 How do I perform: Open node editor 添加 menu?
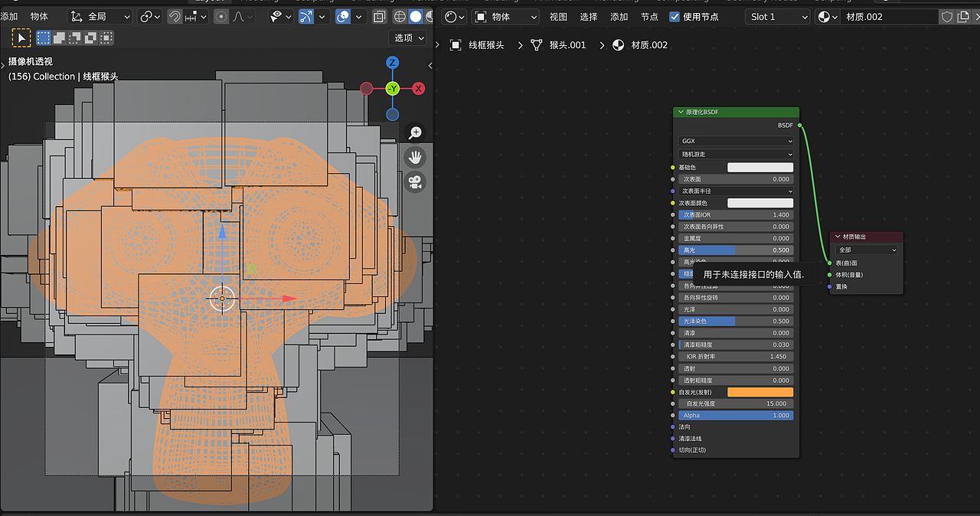[x=619, y=16]
